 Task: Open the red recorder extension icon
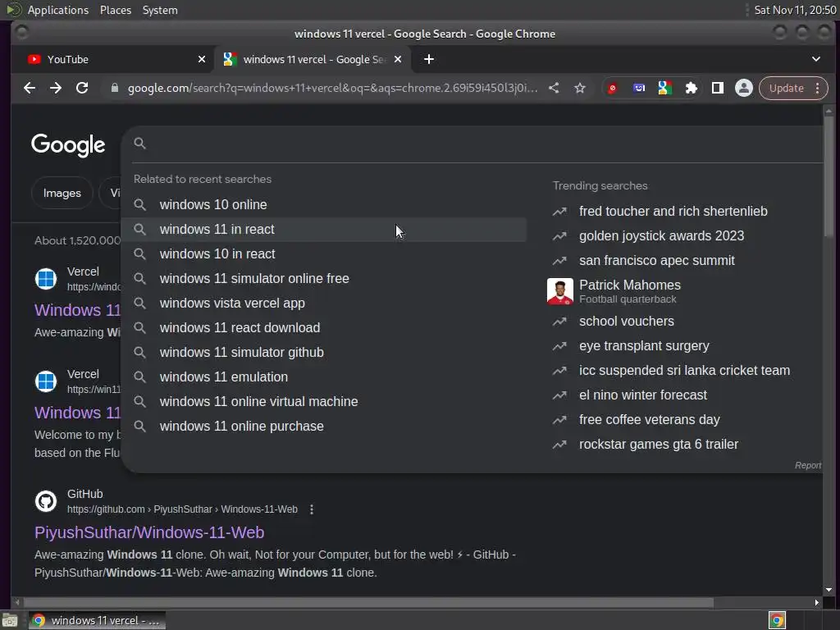click(x=612, y=88)
